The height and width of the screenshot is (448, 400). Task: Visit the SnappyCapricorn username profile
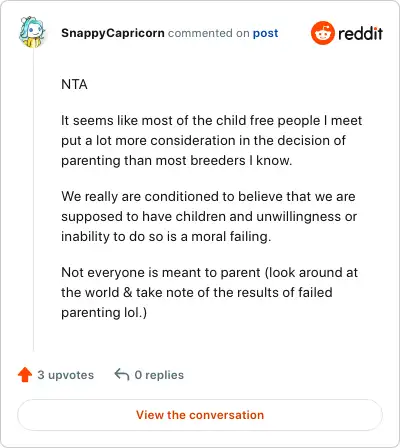113,33
